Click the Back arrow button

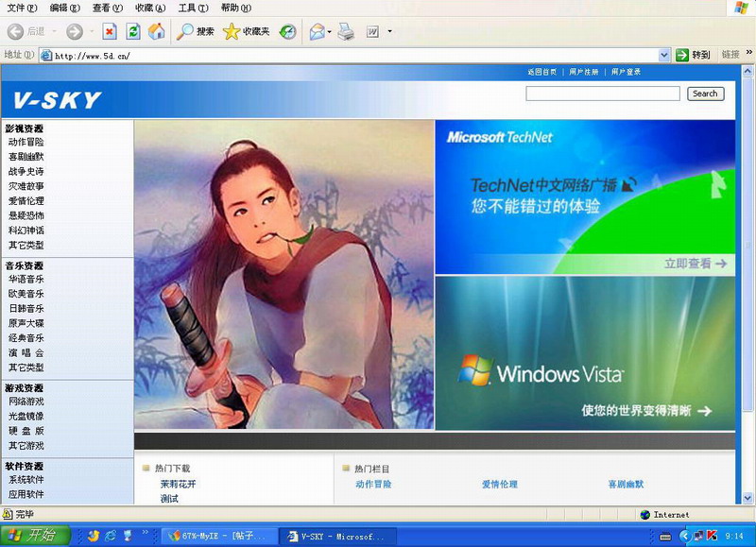(15, 32)
